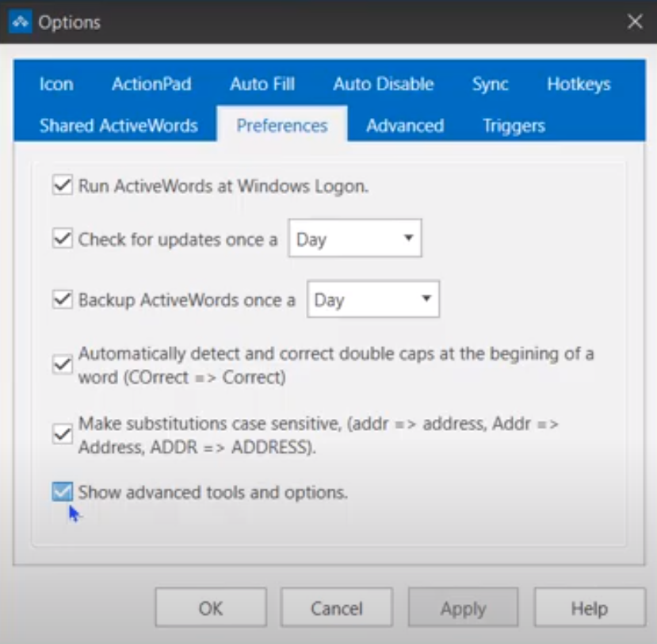Image resolution: width=657 pixels, height=644 pixels.
Task: Click 'Make substitutions case sensitive' text
Action: [210, 424]
